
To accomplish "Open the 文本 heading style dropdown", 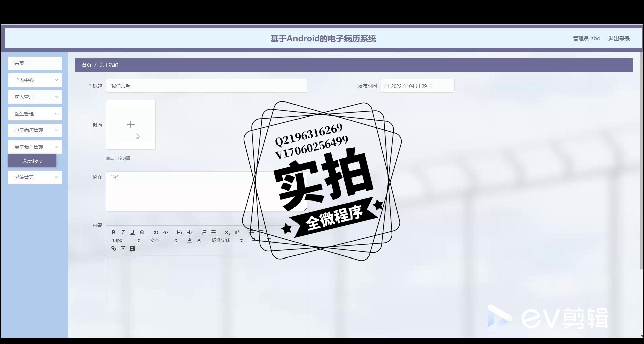I will (164, 240).
